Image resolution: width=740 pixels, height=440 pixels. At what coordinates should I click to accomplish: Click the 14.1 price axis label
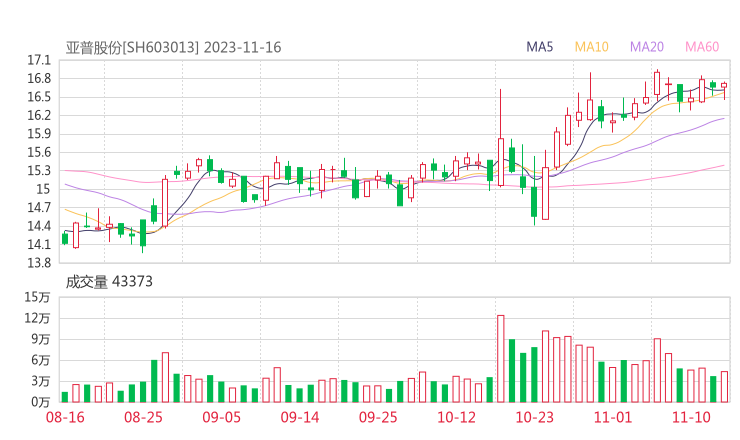39,245
